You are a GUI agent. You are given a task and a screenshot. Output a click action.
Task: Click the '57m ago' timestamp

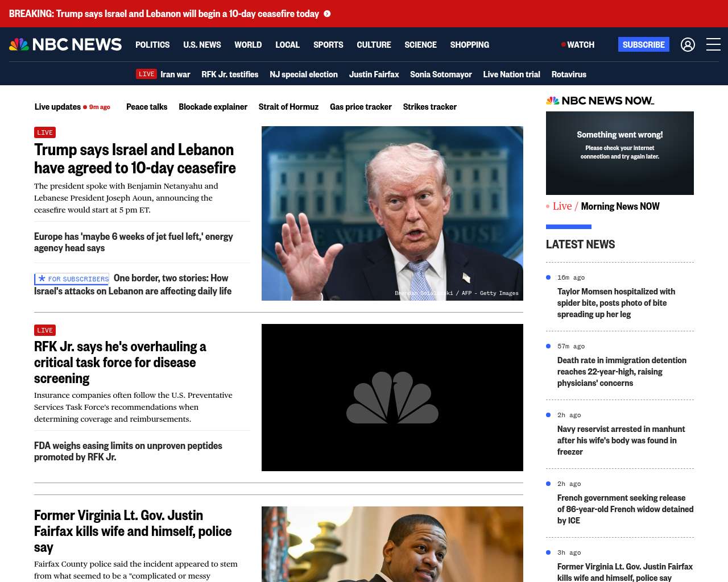571,346
